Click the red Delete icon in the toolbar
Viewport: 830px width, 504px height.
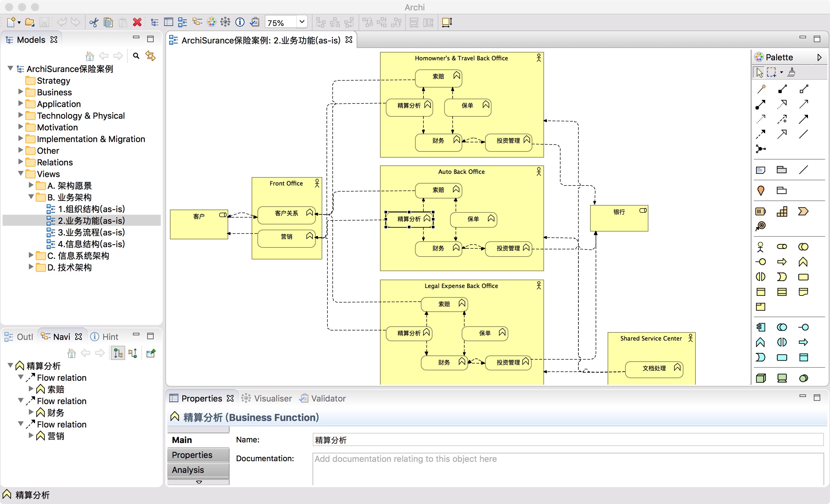pos(137,23)
